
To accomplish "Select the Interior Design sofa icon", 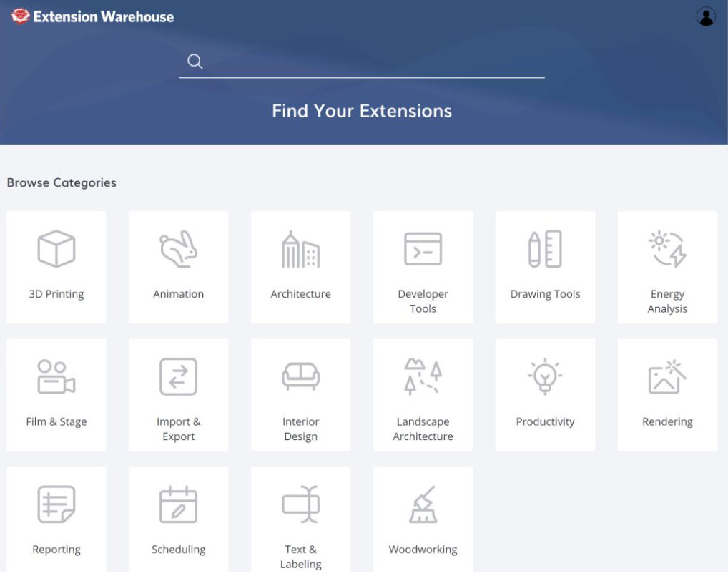I will click(300, 377).
